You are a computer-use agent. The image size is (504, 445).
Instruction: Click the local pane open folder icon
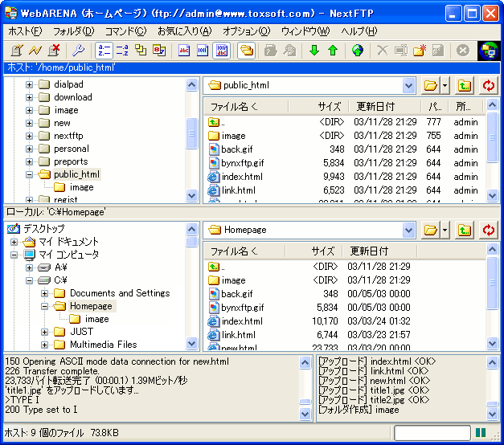(431, 230)
